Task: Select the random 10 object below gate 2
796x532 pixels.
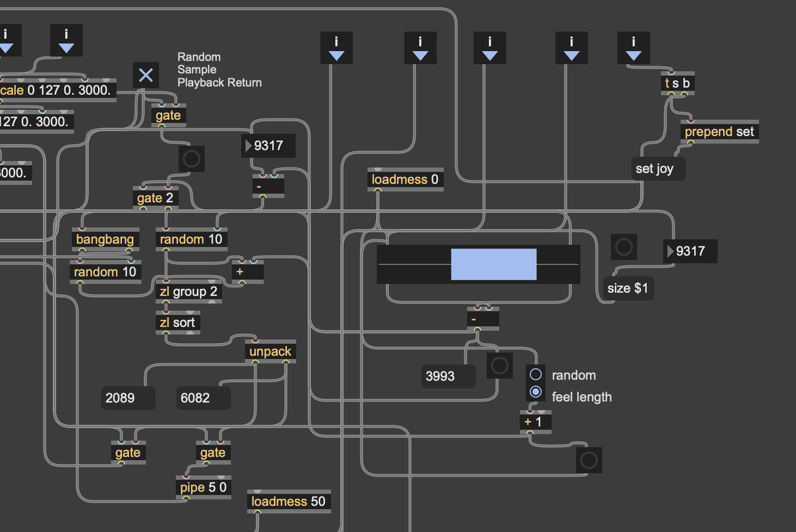Action: pyautogui.click(x=192, y=239)
